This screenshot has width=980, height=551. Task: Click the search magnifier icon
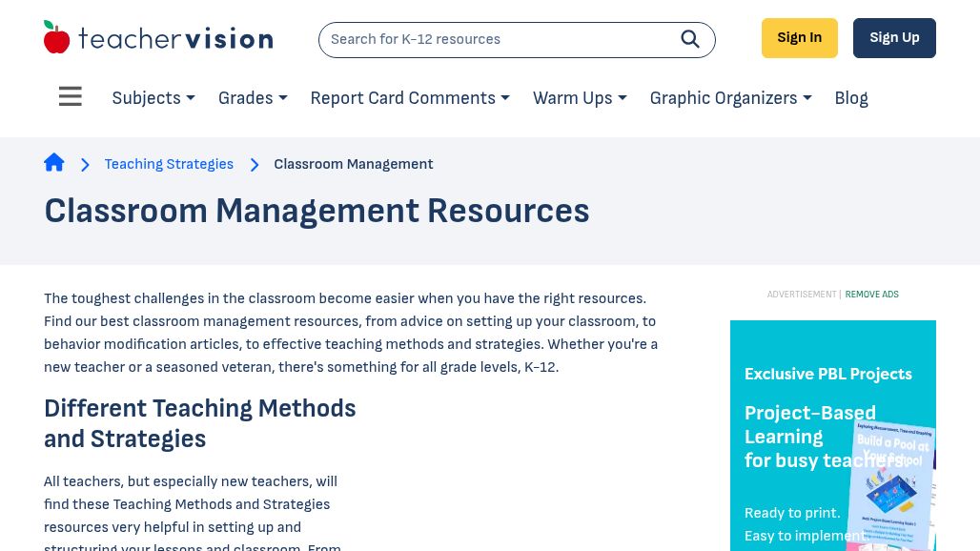click(x=690, y=39)
